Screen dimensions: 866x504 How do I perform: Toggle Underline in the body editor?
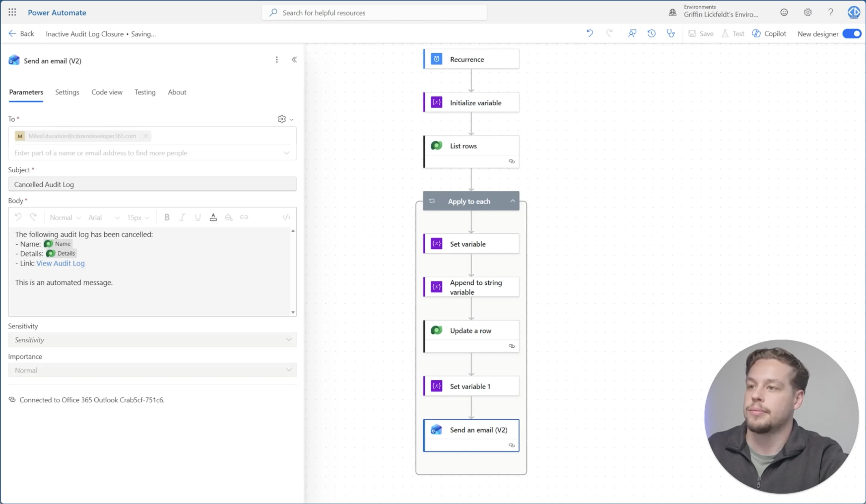[x=197, y=217]
